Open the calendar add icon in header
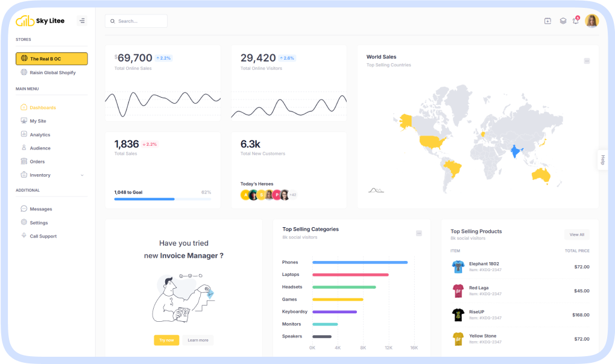This screenshot has width=615, height=364. pos(547,21)
